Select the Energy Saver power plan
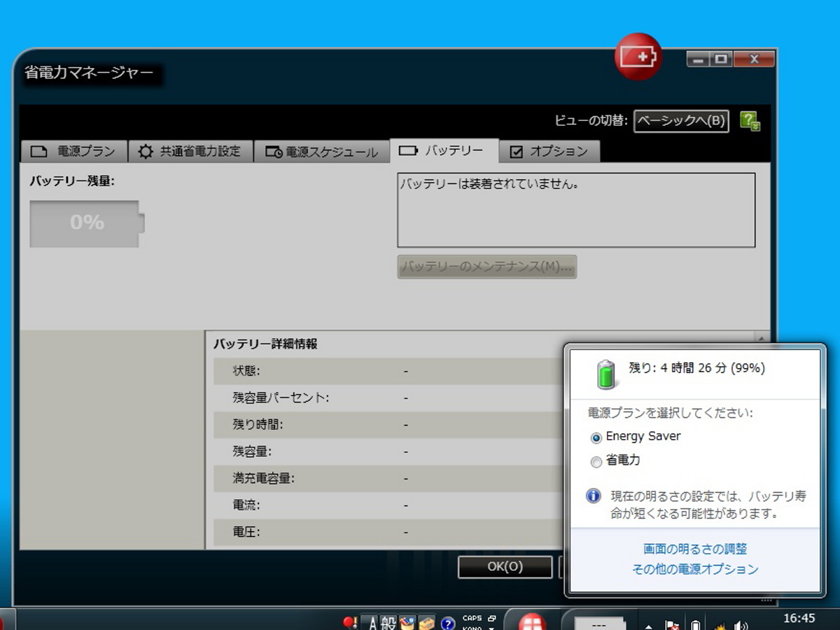Image resolution: width=840 pixels, height=630 pixels. [x=596, y=437]
